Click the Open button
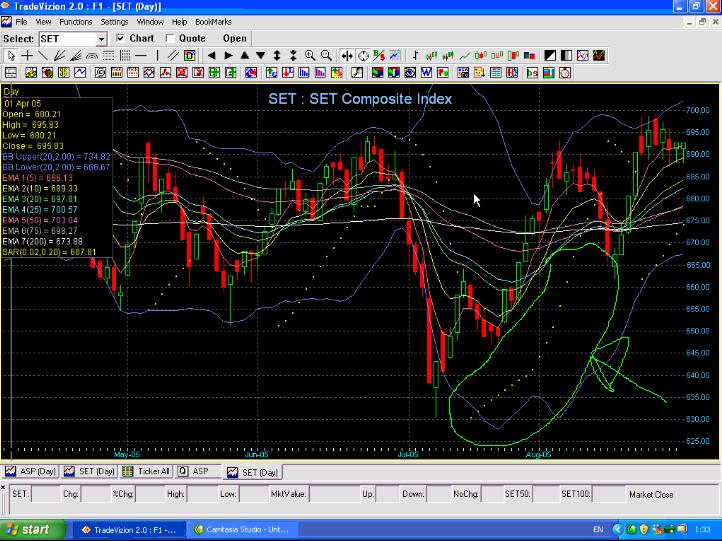The image size is (722, 541). pos(235,39)
